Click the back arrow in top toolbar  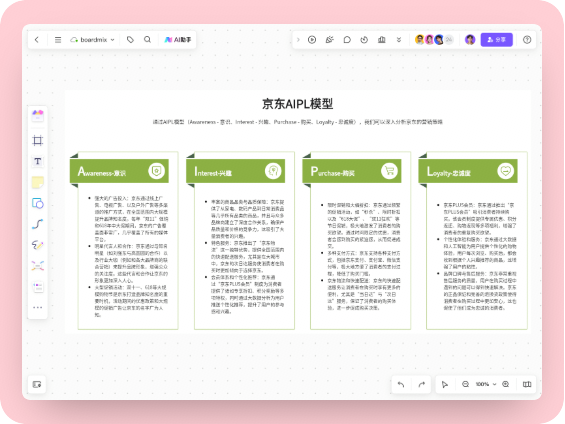pos(37,40)
